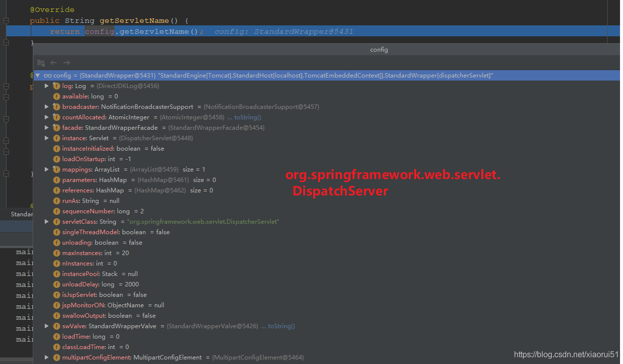Select the nInstances int row

tap(326, 264)
